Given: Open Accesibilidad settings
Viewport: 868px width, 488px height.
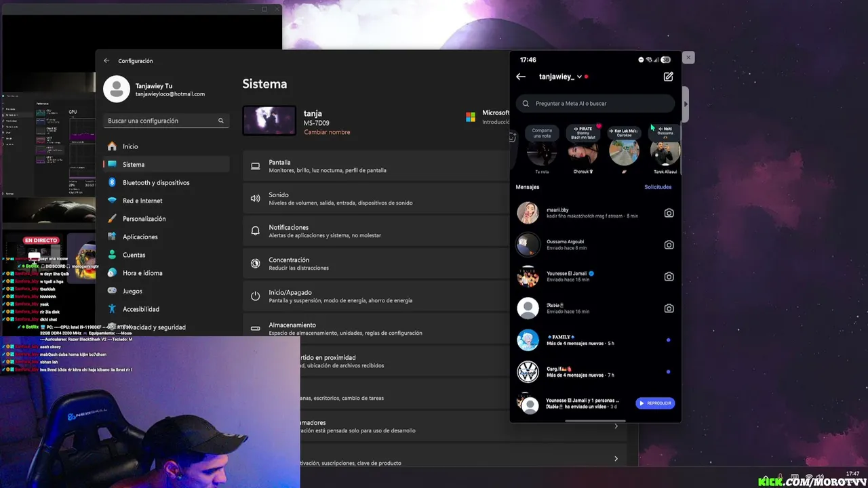Looking at the screenshot, I should pyautogui.click(x=166, y=309).
